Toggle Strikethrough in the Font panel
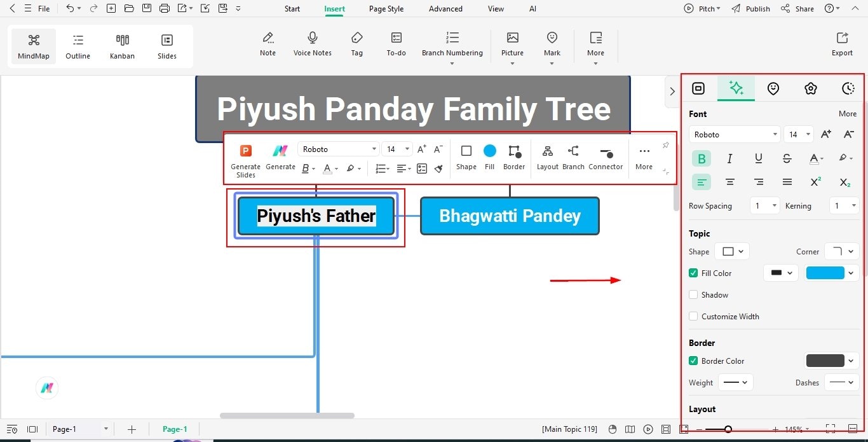 tap(787, 158)
